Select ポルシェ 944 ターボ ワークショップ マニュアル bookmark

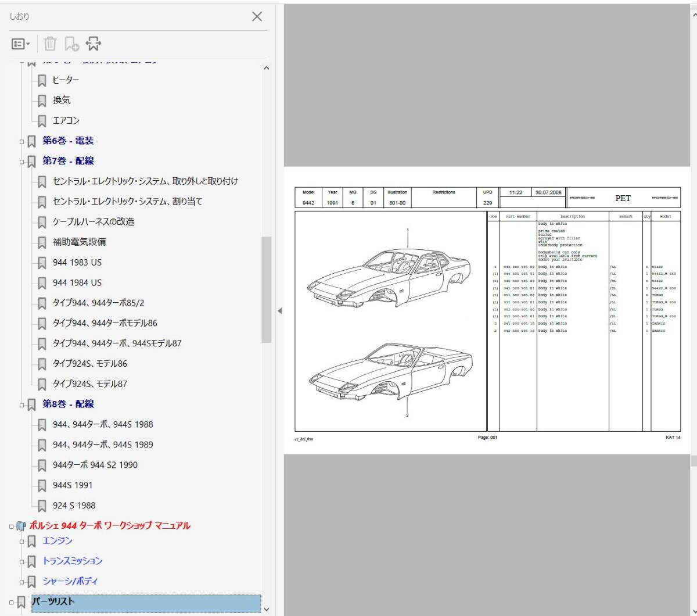coord(110,525)
